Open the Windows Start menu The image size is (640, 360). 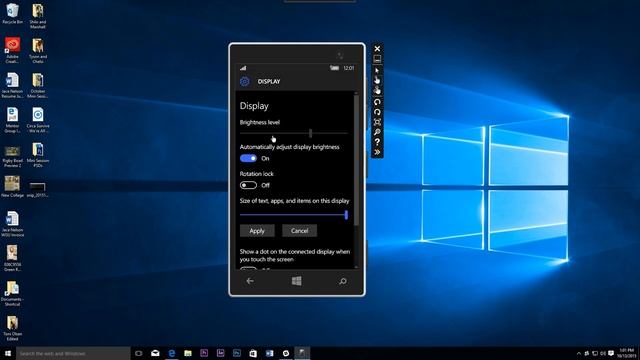[x=8, y=353]
